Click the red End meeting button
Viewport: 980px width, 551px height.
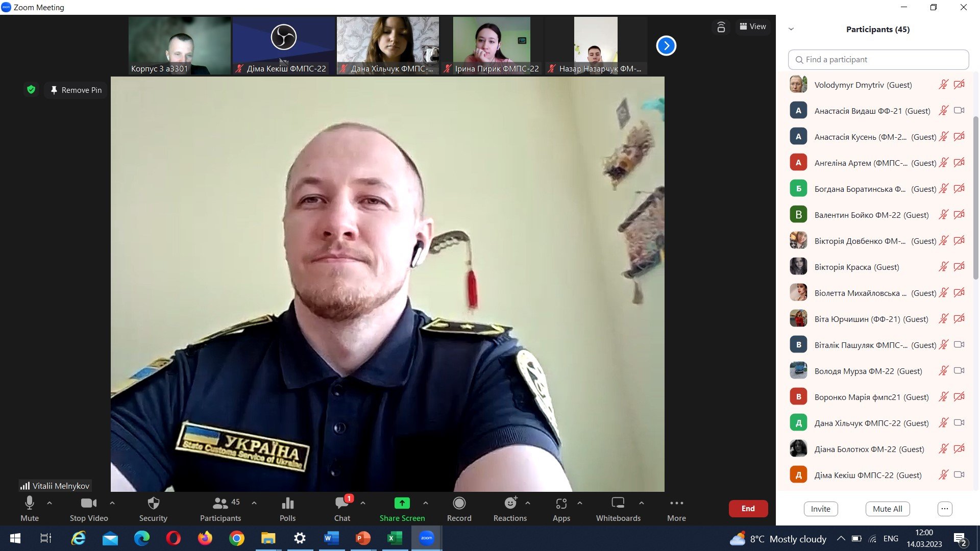pyautogui.click(x=748, y=509)
